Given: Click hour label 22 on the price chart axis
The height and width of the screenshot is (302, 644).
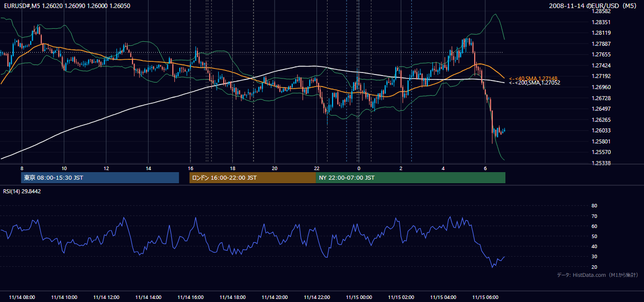Looking at the screenshot, I should [x=316, y=168].
